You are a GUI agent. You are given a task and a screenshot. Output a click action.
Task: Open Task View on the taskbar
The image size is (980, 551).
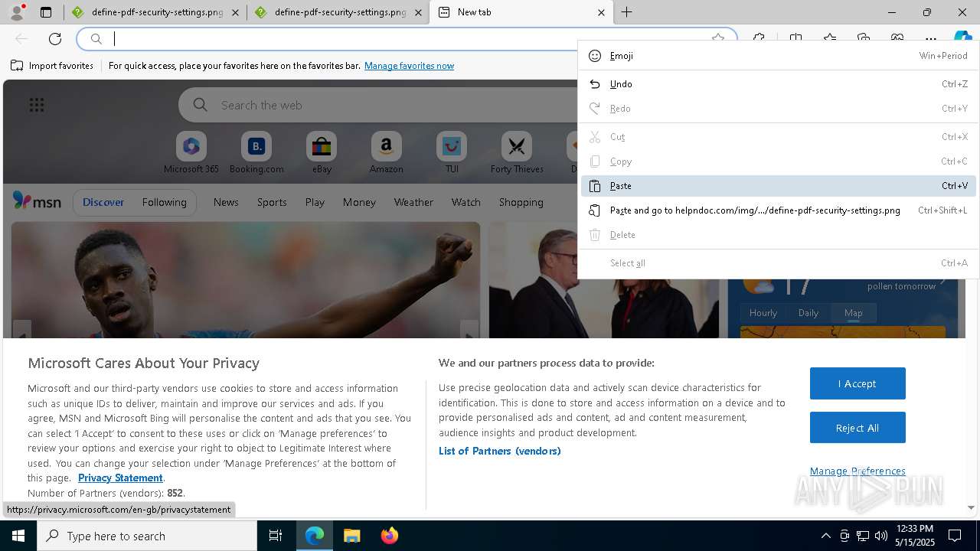[276, 536]
